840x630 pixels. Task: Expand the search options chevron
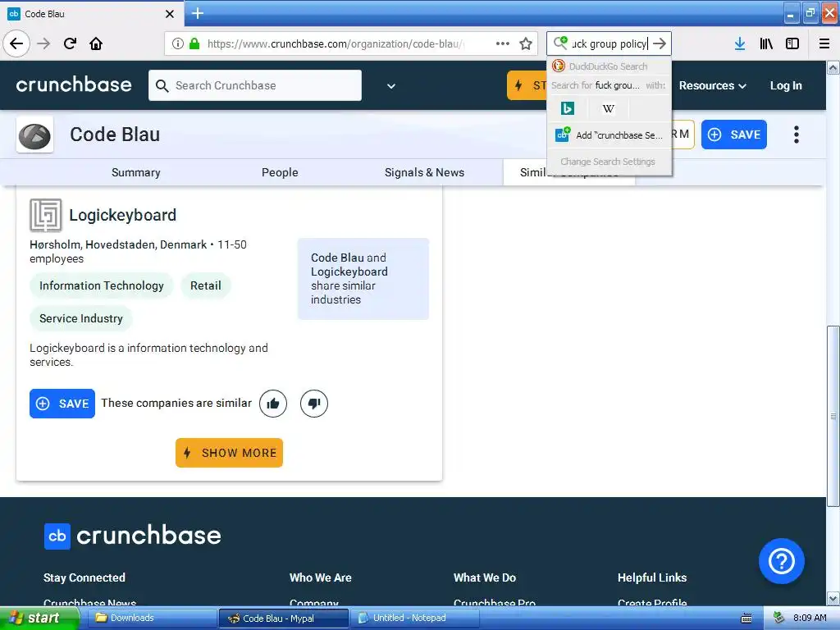(x=391, y=85)
